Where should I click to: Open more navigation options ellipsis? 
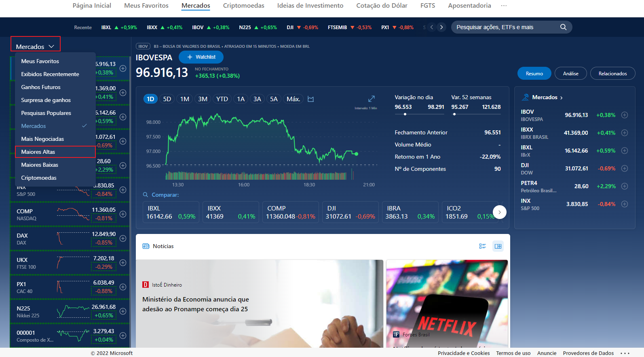point(504,6)
